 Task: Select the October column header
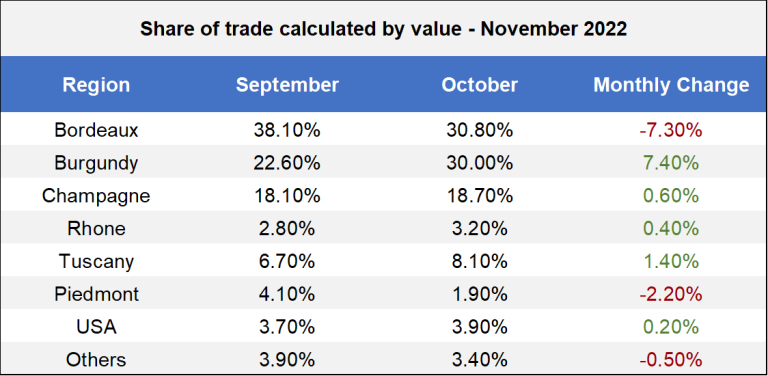coord(480,85)
